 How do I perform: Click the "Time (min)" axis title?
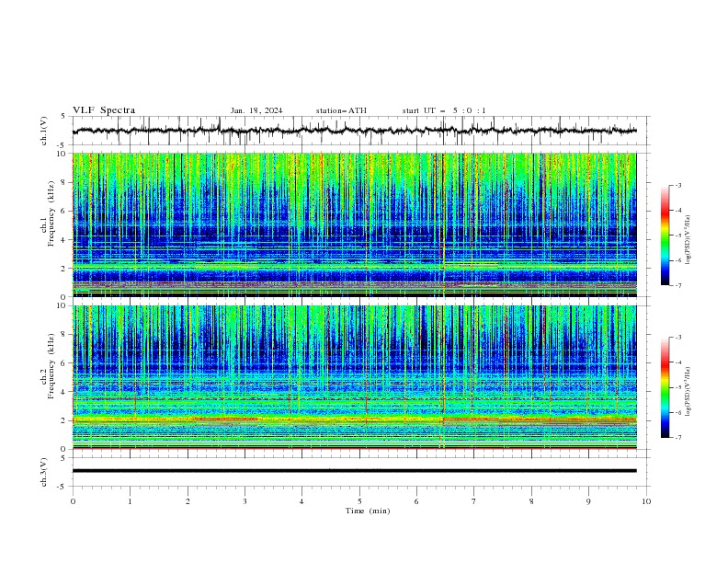pos(368,511)
